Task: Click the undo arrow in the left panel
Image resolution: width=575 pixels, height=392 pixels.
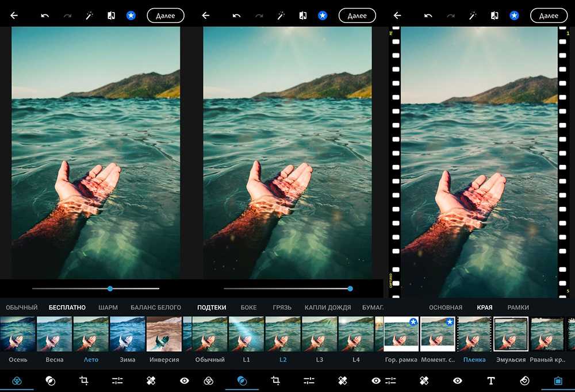Action: (x=44, y=16)
